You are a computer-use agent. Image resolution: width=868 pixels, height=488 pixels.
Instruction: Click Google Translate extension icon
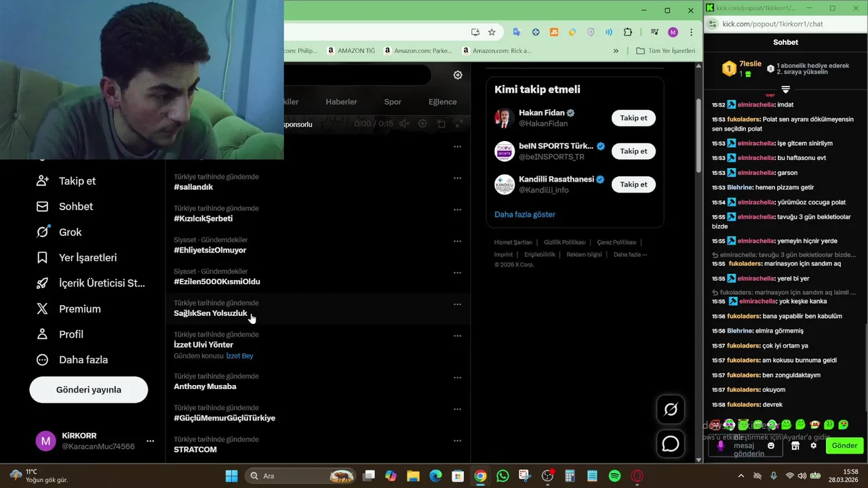click(x=517, y=32)
